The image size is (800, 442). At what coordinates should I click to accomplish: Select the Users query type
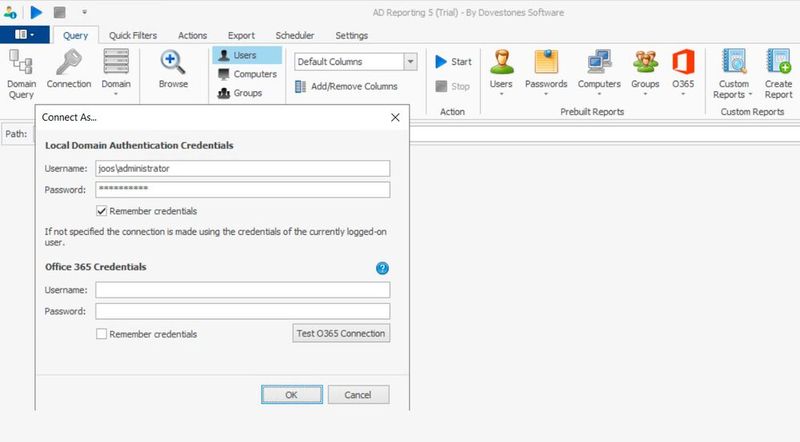coord(247,55)
